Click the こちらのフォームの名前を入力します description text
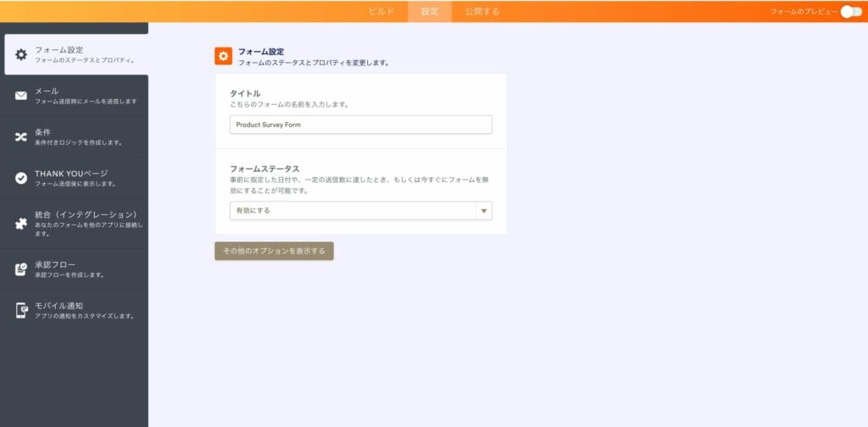 (x=289, y=104)
